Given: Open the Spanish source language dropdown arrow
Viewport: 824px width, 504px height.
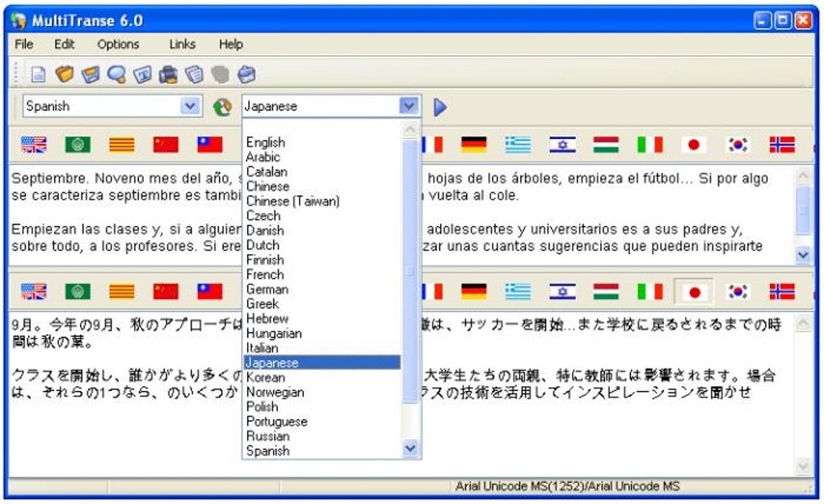Looking at the screenshot, I should (190, 106).
